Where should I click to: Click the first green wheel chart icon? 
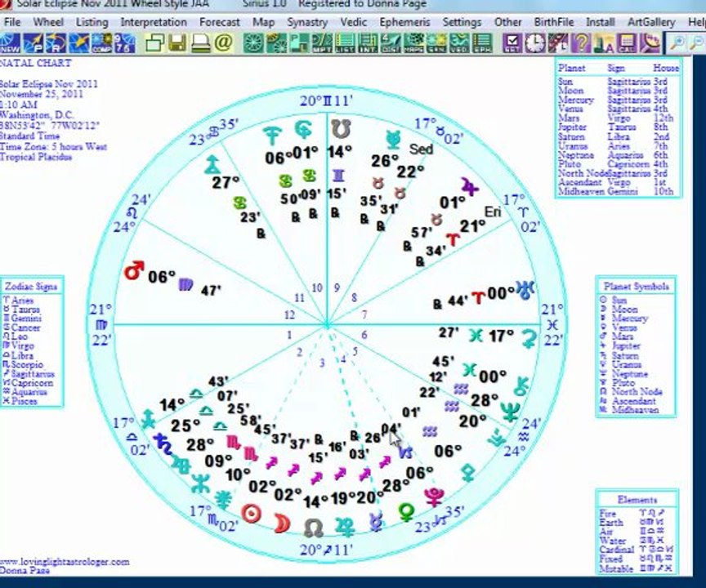pyautogui.click(x=253, y=43)
